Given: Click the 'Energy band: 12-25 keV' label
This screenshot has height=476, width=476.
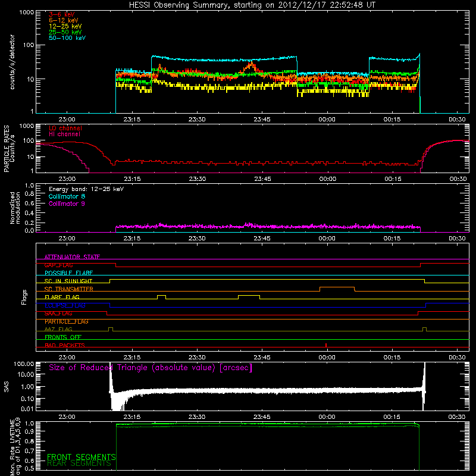Looking at the screenshot, I should point(86,189).
